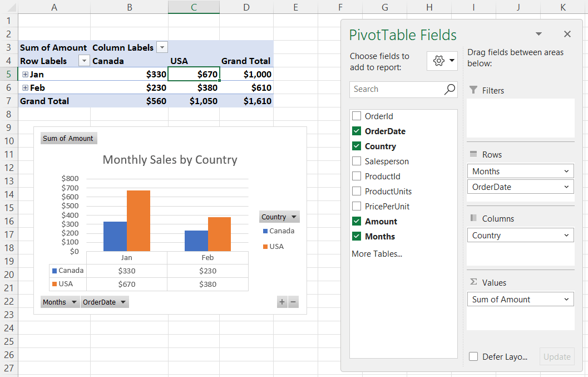This screenshot has height=377, width=588.
Task: Check the OrderId field checkbox
Action: [x=355, y=116]
